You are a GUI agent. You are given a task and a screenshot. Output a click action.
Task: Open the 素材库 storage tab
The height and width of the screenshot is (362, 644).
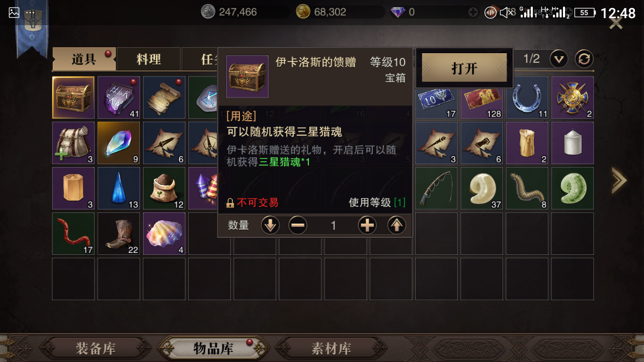(x=331, y=348)
